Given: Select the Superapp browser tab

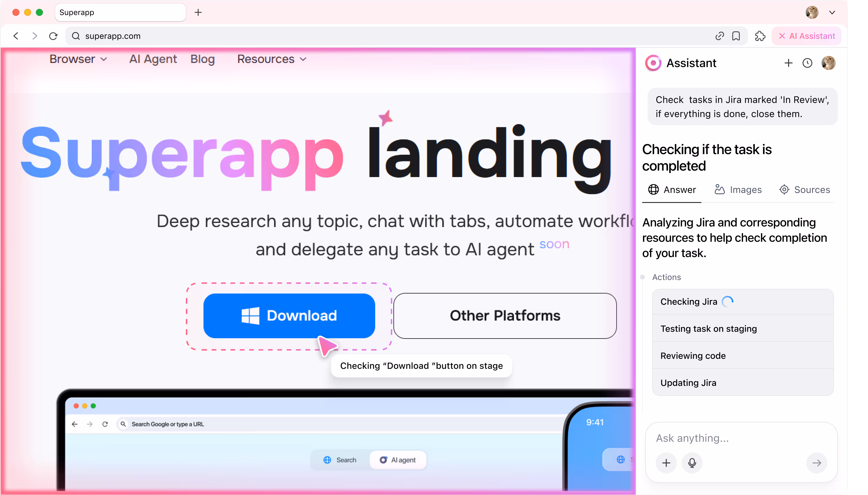Looking at the screenshot, I should point(120,13).
